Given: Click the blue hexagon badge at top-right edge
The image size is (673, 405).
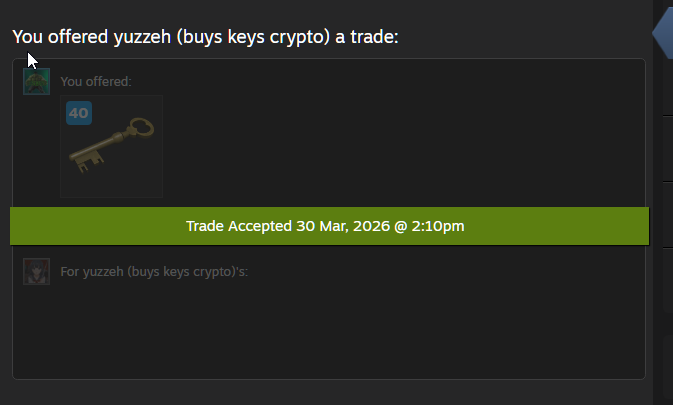Looking at the screenshot, I should [x=663, y=33].
